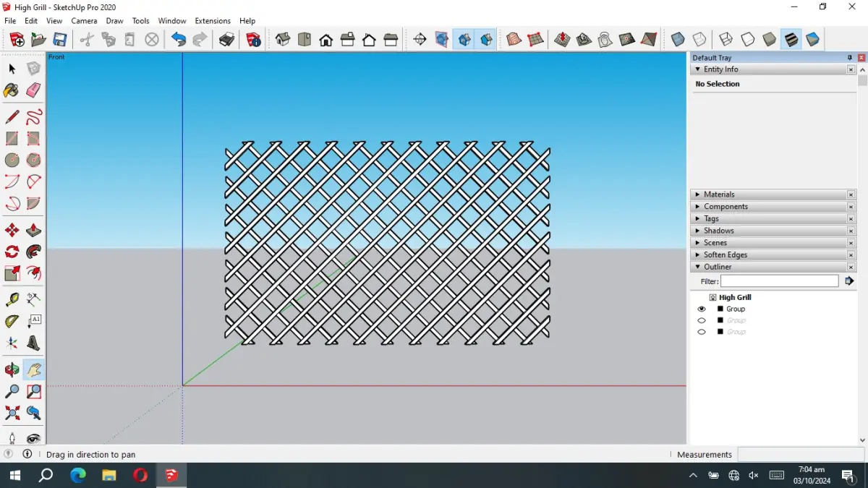Screen dimensions: 868x488
Task: Click the Section Plane tool
Action: [420, 40]
